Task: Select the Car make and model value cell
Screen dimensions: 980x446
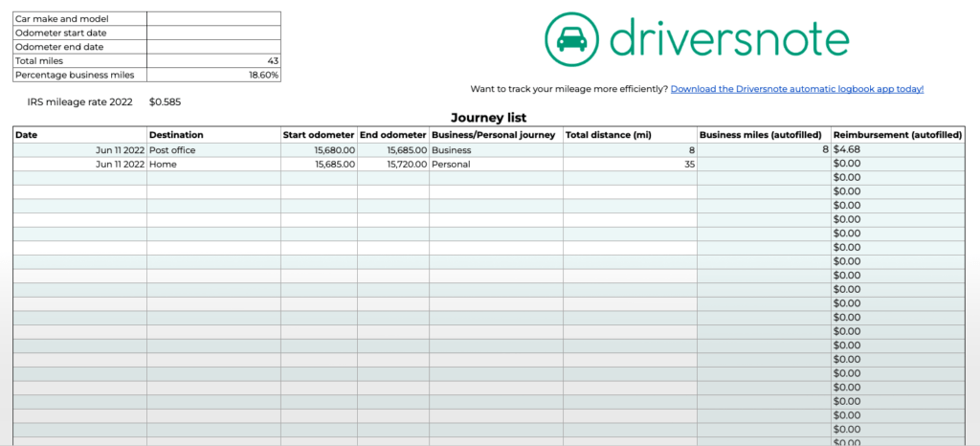Action: coord(213,19)
